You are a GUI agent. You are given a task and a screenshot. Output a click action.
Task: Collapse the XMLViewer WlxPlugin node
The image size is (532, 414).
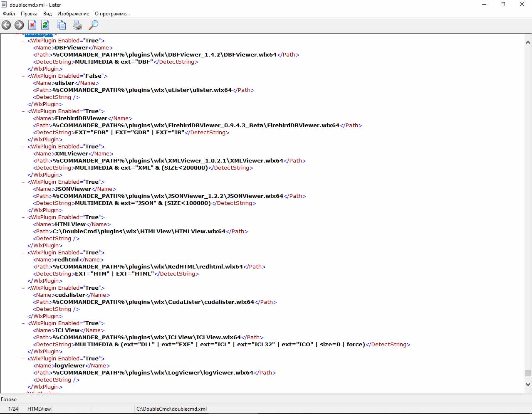[x=23, y=147]
